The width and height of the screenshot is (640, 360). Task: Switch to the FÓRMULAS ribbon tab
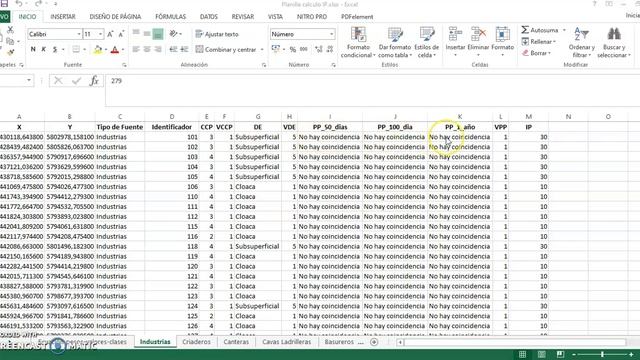pyautogui.click(x=171, y=17)
